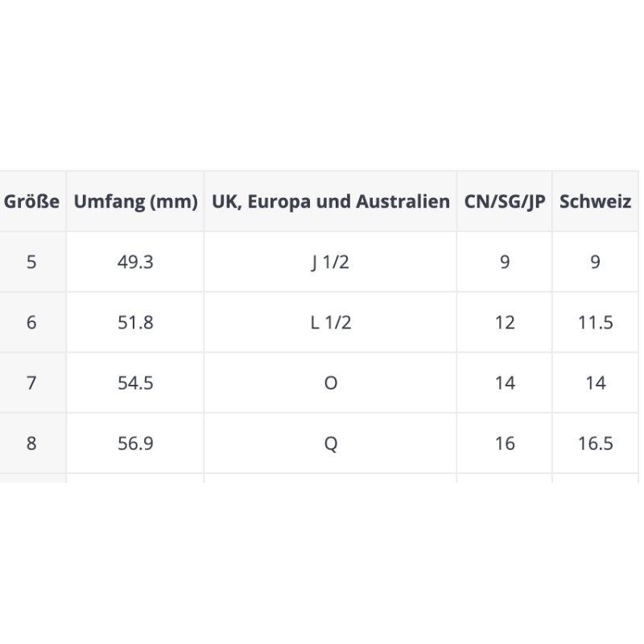Select the CN/SG/JP value 12 cell
This screenshot has width=644, height=644.
coord(505,322)
